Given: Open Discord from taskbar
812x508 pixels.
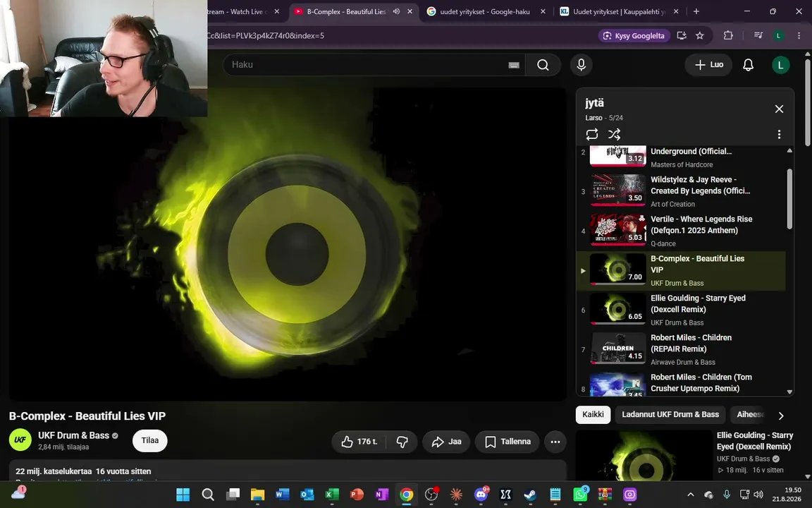Looking at the screenshot, I should pyautogui.click(x=481, y=495).
